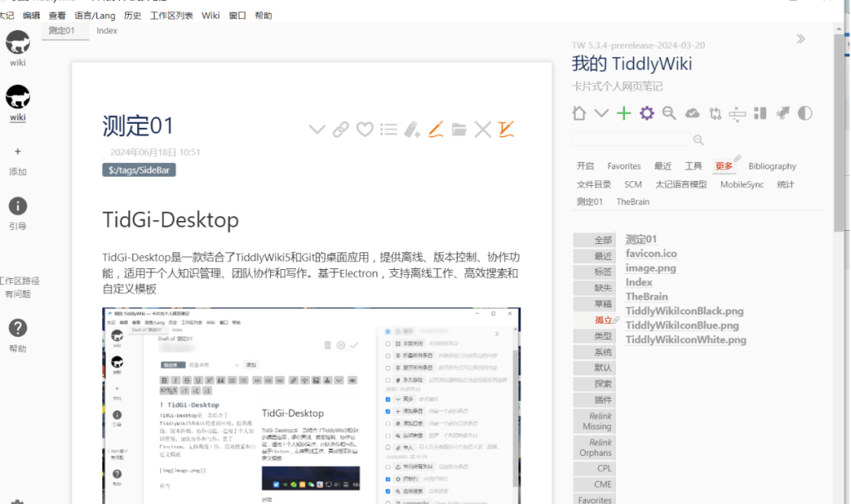Image resolution: width=851 pixels, height=504 pixels.
Task: Go home using the house icon
Action: point(579,113)
